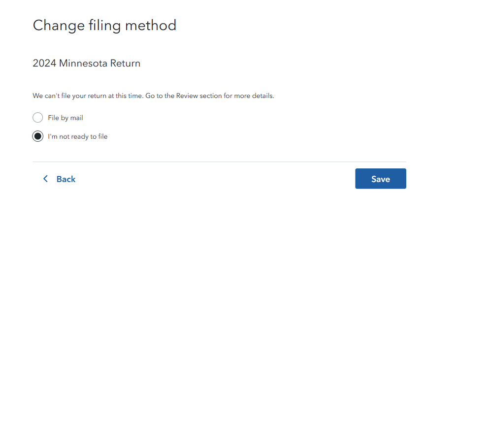Click the back chevron arrow icon
The width and height of the screenshot is (492, 448).
pyautogui.click(x=45, y=179)
